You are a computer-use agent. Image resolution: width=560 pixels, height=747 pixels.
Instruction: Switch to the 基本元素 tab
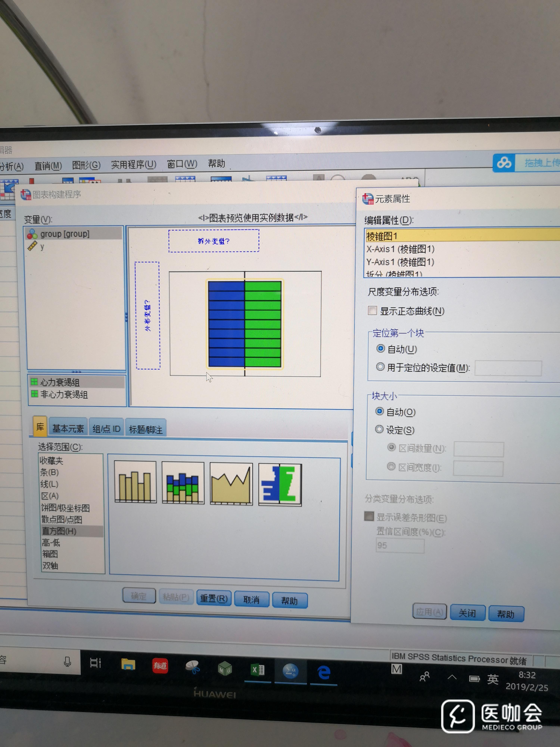[x=68, y=429]
